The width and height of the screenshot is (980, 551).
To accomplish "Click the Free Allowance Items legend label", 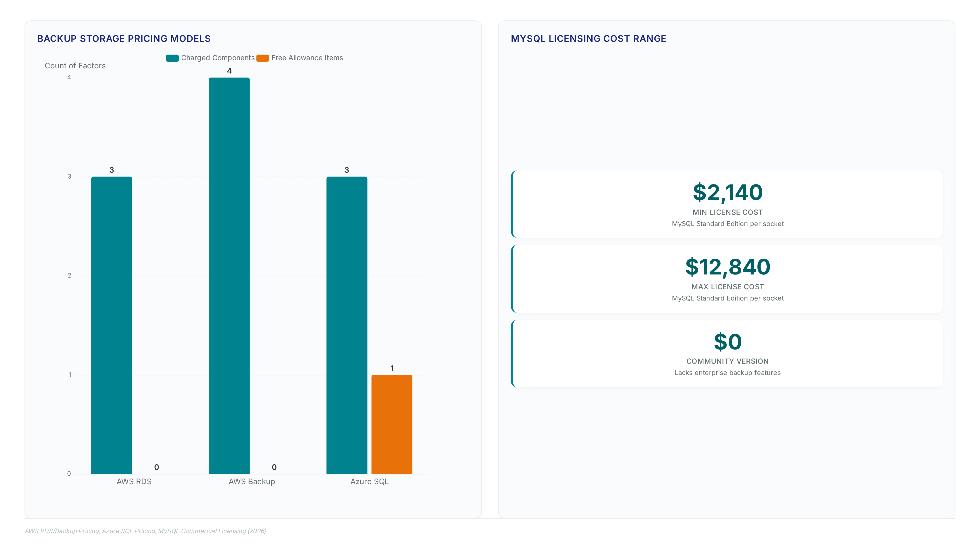I will coord(307,58).
